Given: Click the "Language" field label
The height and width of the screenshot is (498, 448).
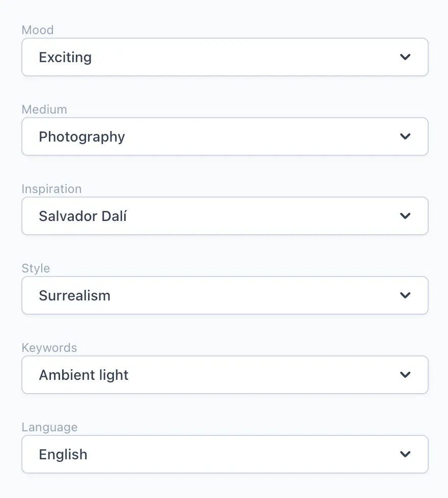Looking at the screenshot, I should [49, 427].
